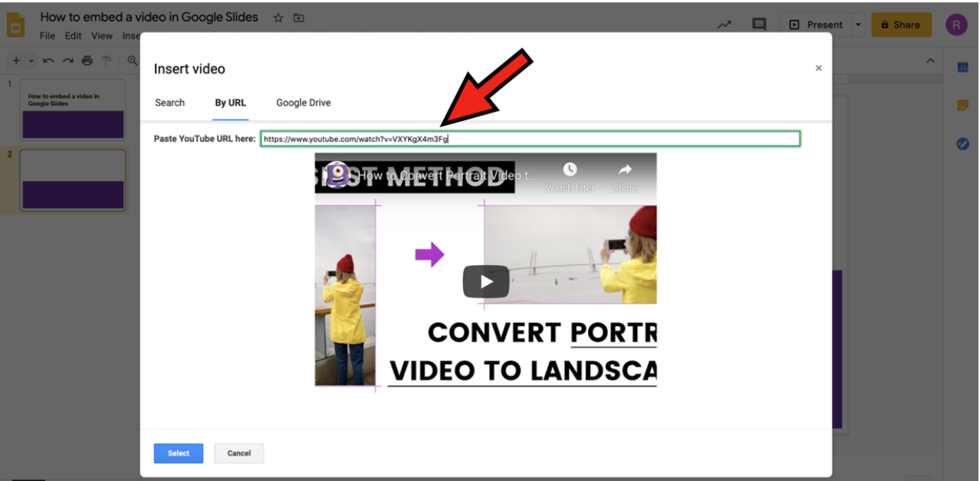Image resolution: width=980 pixels, height=481 pixels.
Task: Click the YouTube URL input field
Action: coord(530,139)
